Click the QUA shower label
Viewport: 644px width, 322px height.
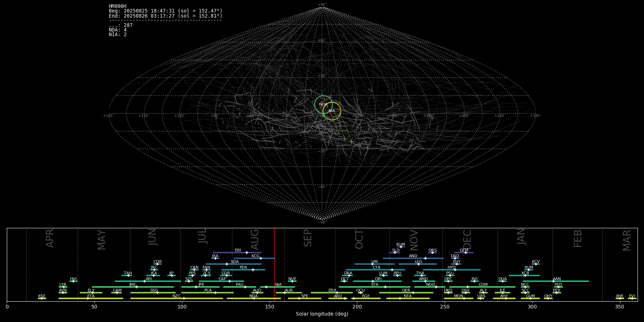pos(502,279)
